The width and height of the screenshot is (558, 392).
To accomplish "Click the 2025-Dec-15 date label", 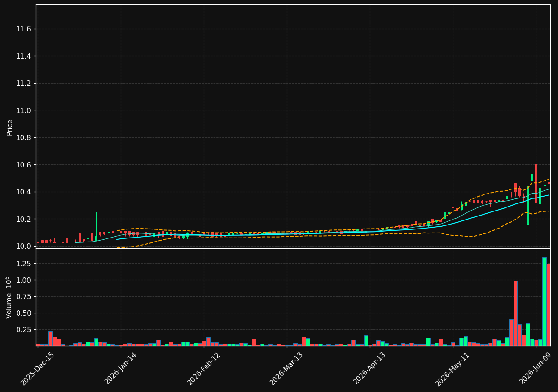I will (38, 369).
